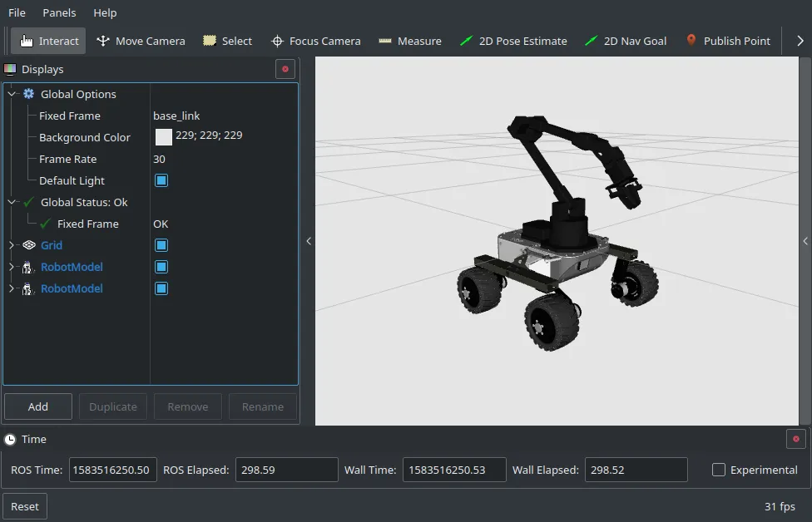Activate the Publish Point tool

tap(727, 40)
